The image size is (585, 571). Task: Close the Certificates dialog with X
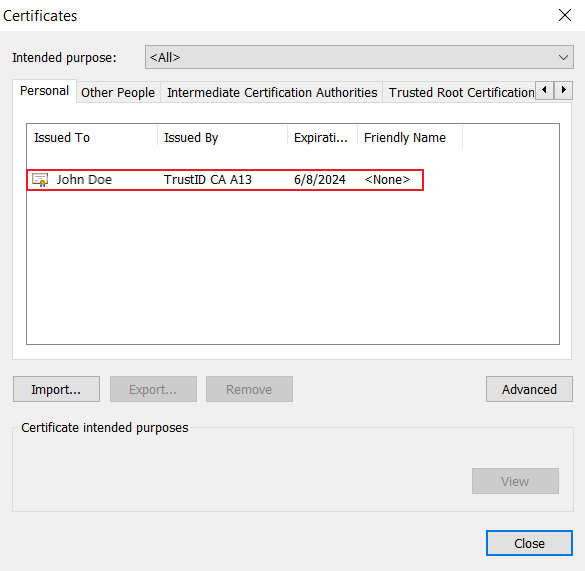tap(565, 15)
